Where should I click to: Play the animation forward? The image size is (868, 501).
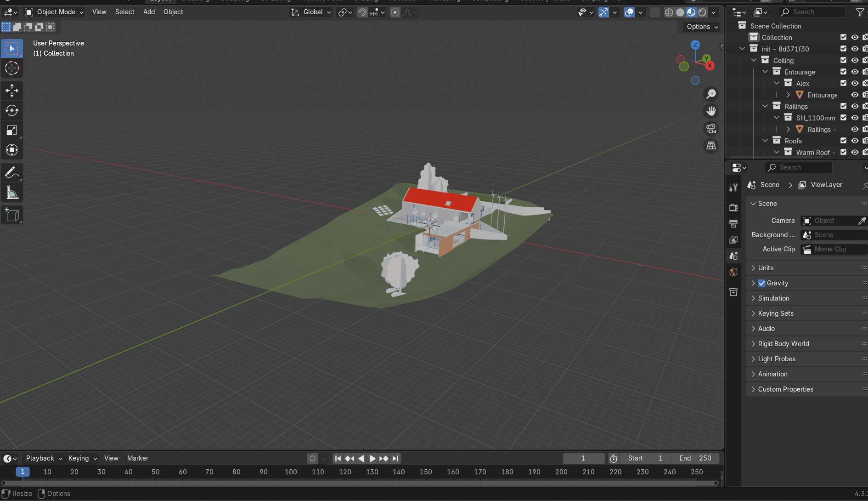[x=372, y=458]
